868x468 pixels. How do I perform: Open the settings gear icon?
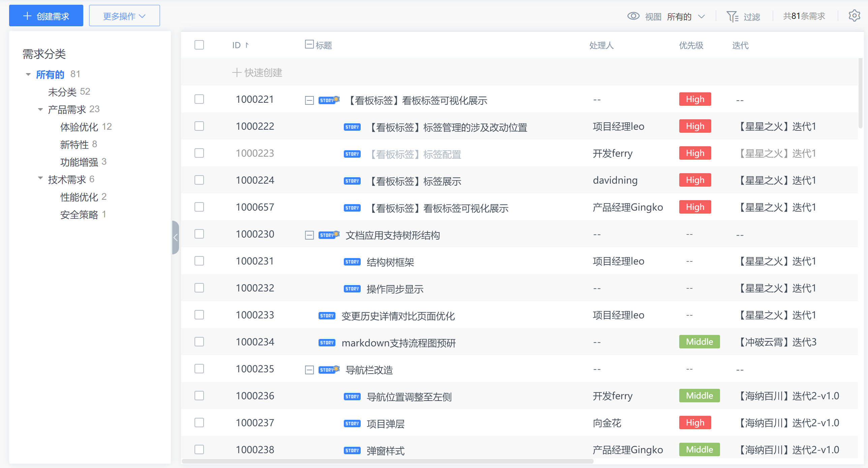point(855,16)
